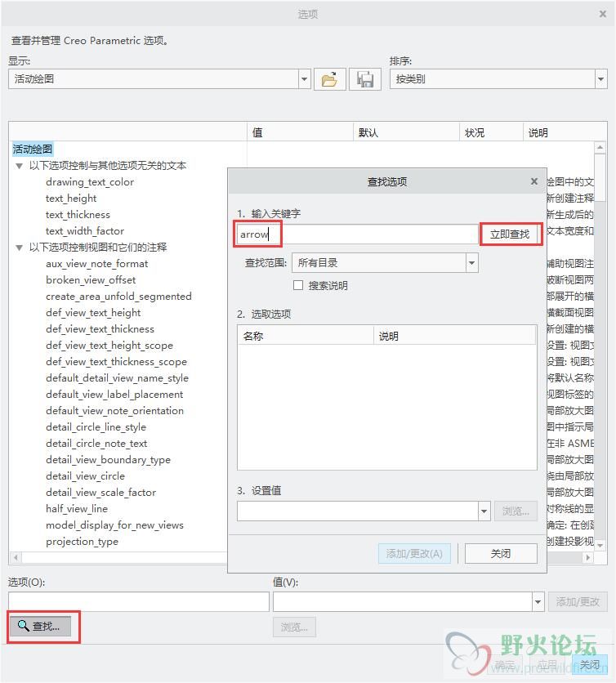
Task: Select default_view_note_orientation option
Action: (x=114, y=411)
